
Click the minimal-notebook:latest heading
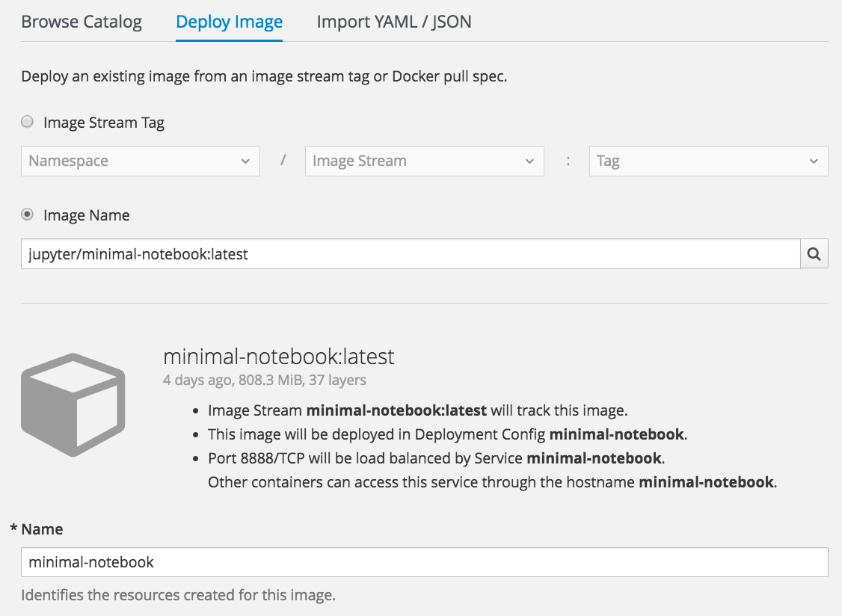(278, 357)
